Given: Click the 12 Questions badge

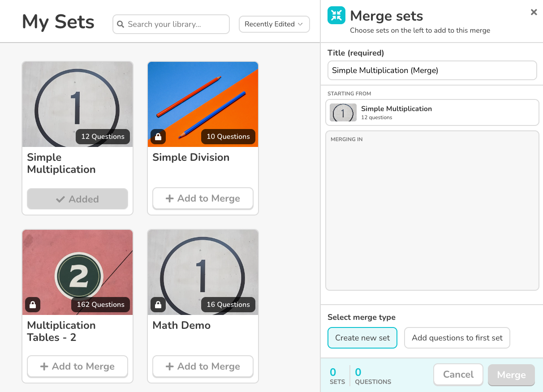Looking at the screenshot, I should (103, 137).
